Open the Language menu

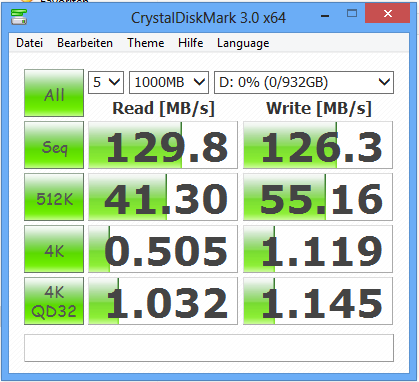[x=243, y=43]
